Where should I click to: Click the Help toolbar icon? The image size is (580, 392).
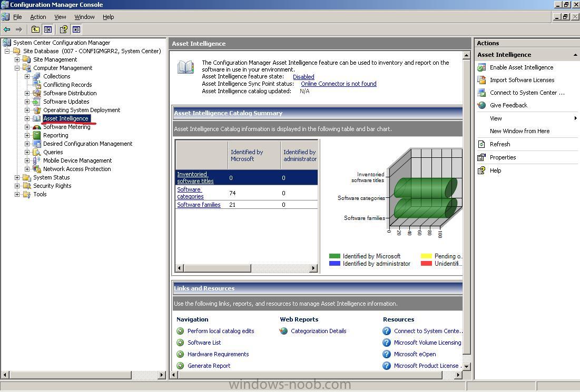pos(64,29)
